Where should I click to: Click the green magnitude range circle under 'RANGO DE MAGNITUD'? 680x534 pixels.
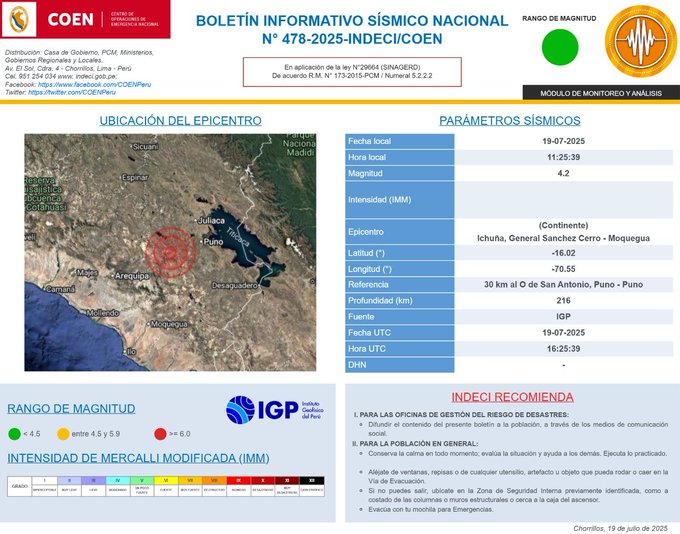click(x=560, y=47)
